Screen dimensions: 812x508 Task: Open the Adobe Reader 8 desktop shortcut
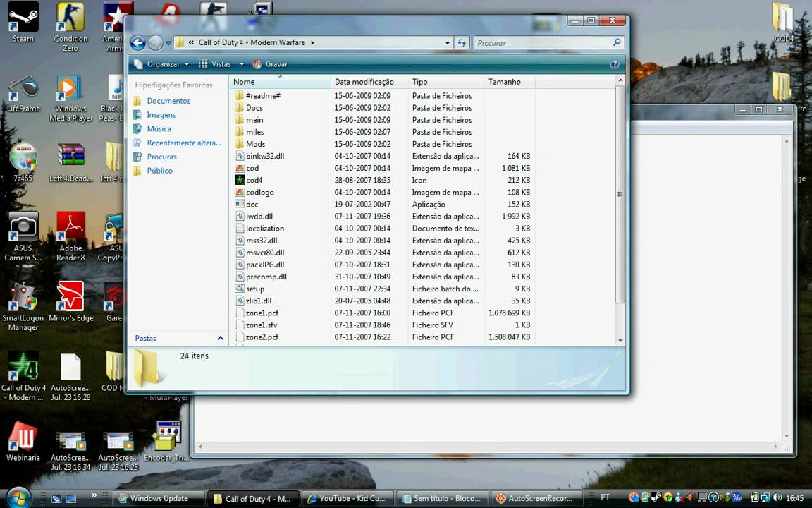point(70,236)
